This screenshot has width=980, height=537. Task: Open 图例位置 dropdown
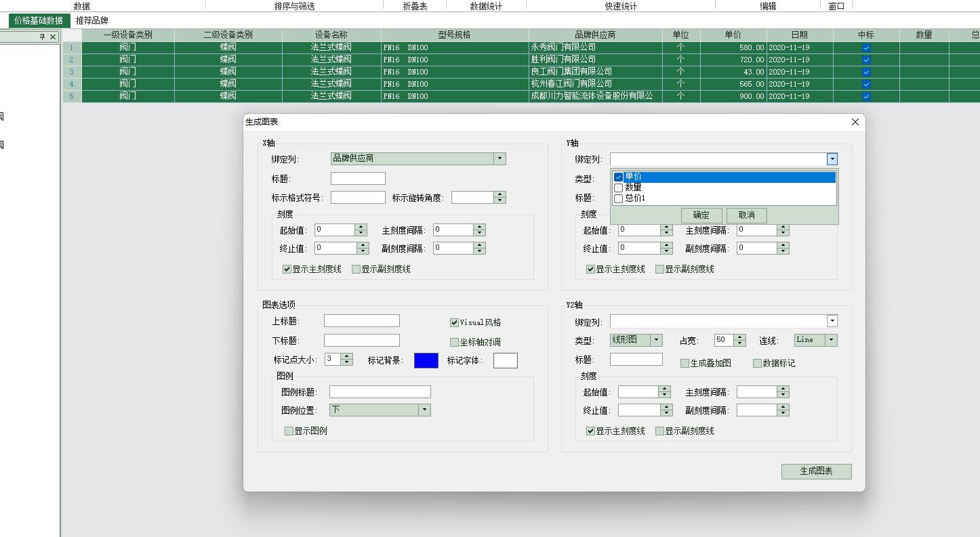424,410
